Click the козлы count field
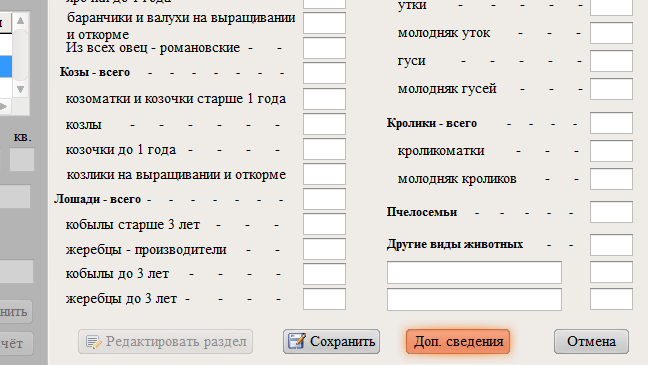The height and width of the screenshot is (365, 648). pyautogui.click(x=324, y=124)
